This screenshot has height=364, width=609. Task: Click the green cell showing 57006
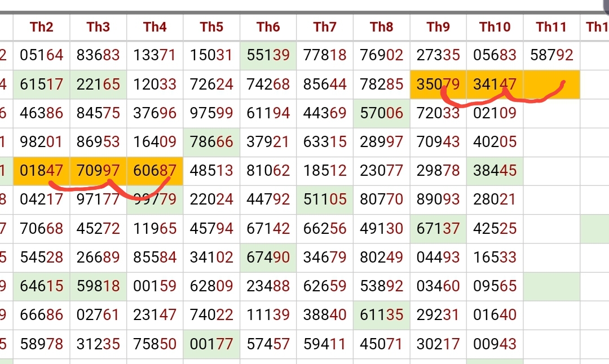[x=382, y=113]
